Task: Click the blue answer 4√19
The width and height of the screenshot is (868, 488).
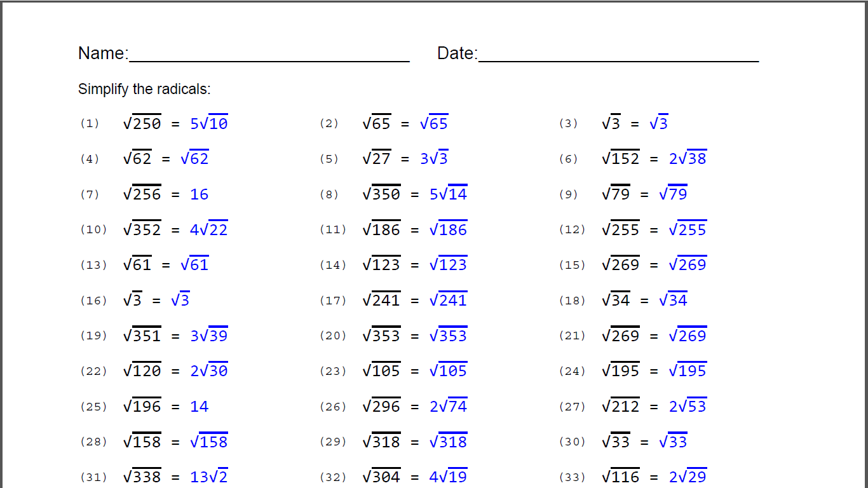Action: tap(449, 477)
